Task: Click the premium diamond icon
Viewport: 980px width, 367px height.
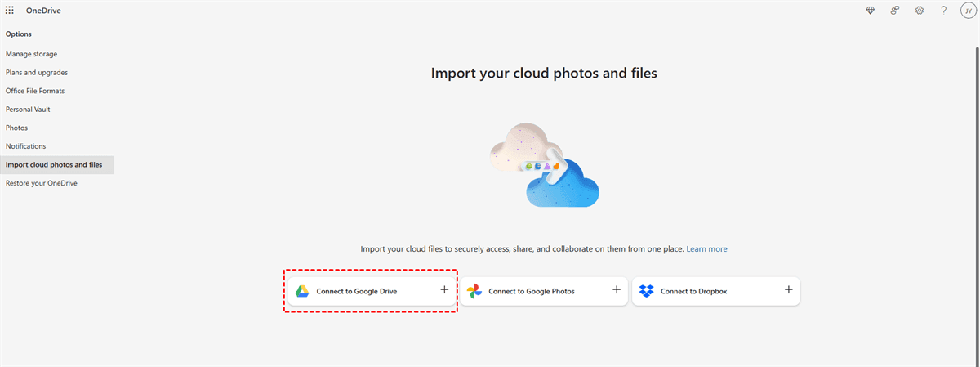Action: click(871, 11)
